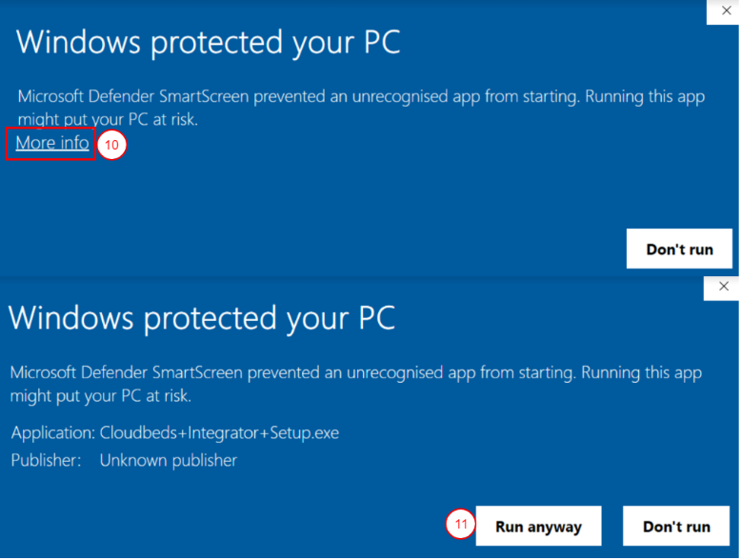
Task: Click the lower 'Windows protected your PC' heading
Action: [x=202, y=317]
